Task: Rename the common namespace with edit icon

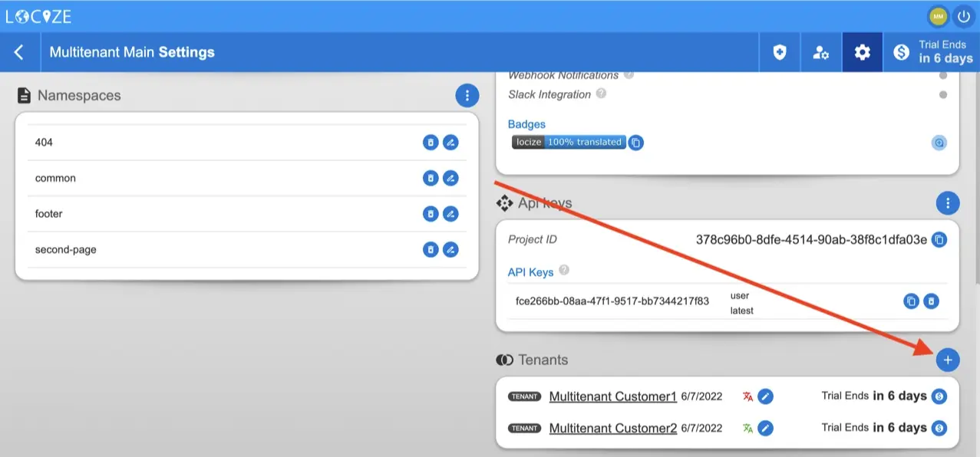Action: [450, 178]
